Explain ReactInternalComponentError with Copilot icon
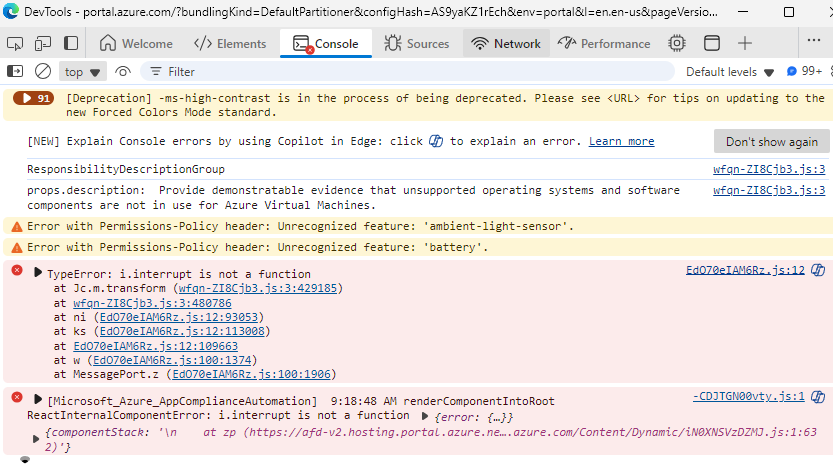Image resolution: width=833 pixels, height=464 pixels. point(818,396)
